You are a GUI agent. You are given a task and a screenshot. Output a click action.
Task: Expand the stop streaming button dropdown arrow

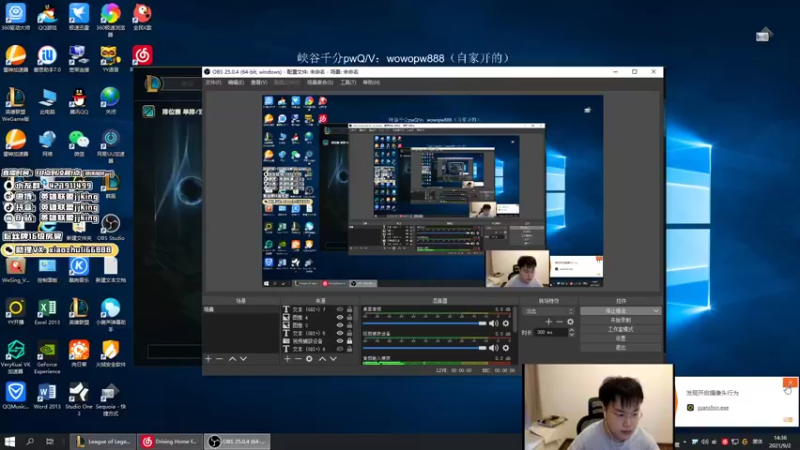click(x=656, y=311)
